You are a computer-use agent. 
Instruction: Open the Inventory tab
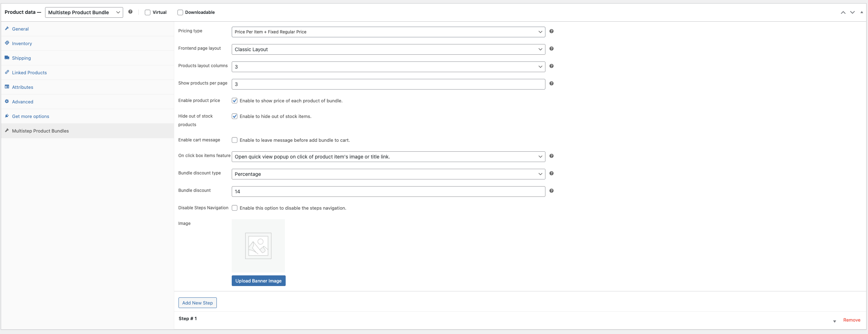point(22,44)
